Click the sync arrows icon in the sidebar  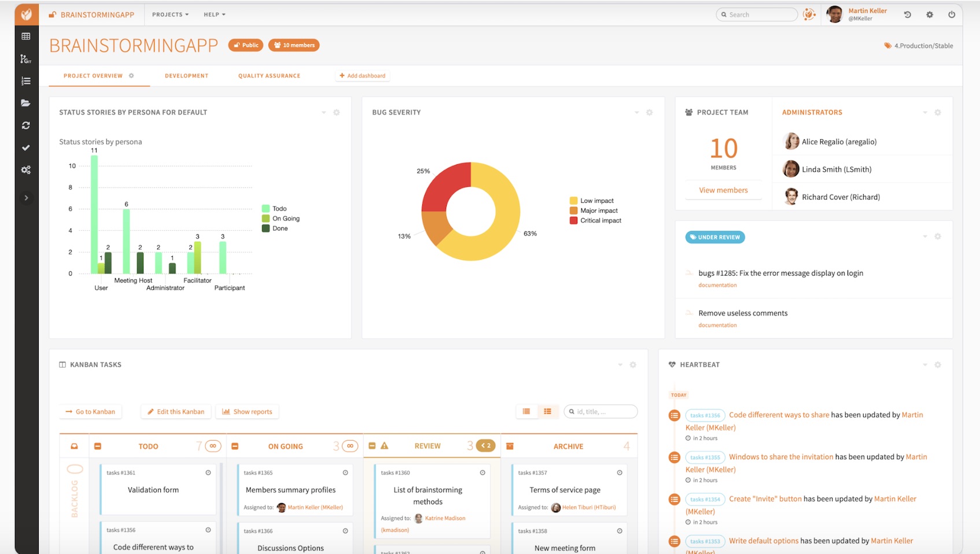[25, 125]
